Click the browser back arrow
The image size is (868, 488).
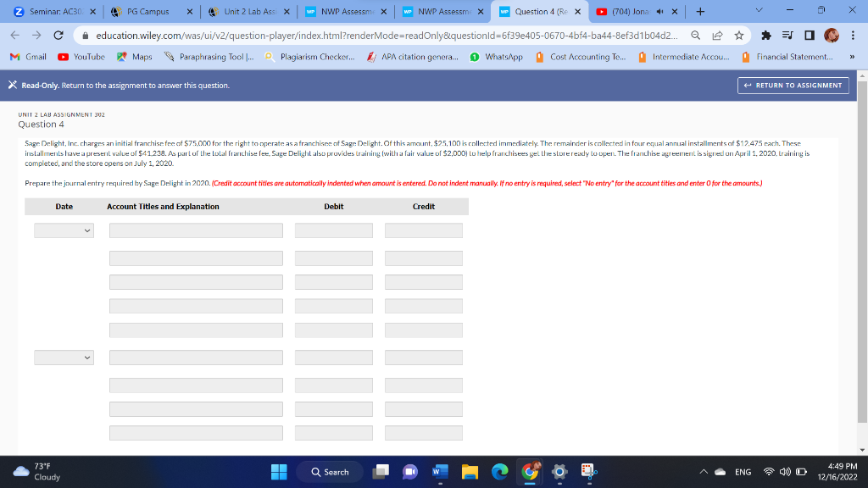15,36
